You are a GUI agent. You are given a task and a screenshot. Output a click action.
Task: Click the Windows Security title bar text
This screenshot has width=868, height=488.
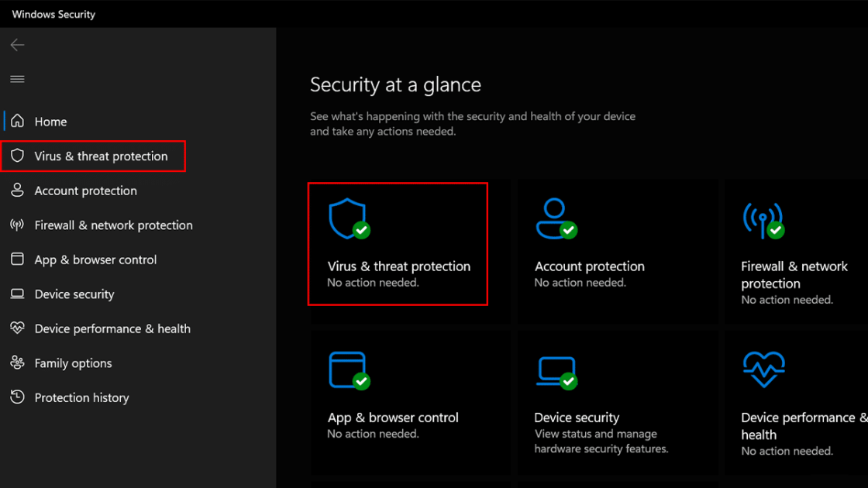[x=53, y=13]
